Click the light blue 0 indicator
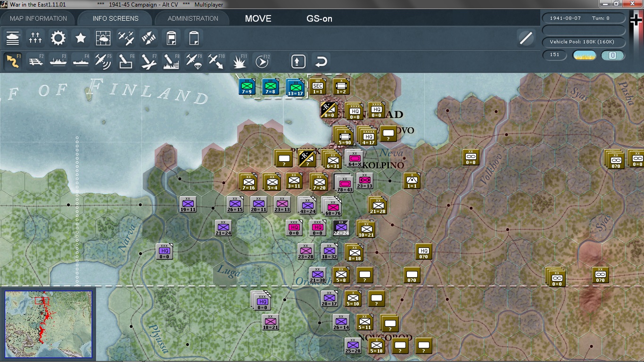 [x=613, y=55]
